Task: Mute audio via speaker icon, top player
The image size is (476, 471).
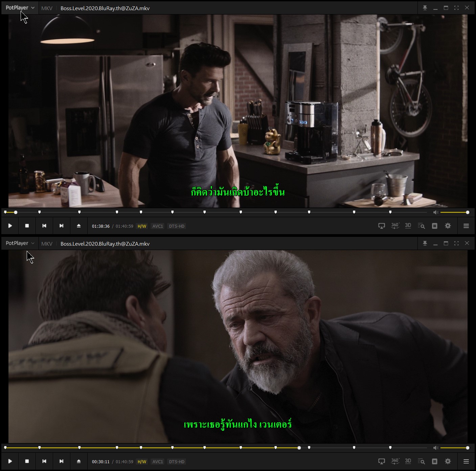Action: coord(436,212)
